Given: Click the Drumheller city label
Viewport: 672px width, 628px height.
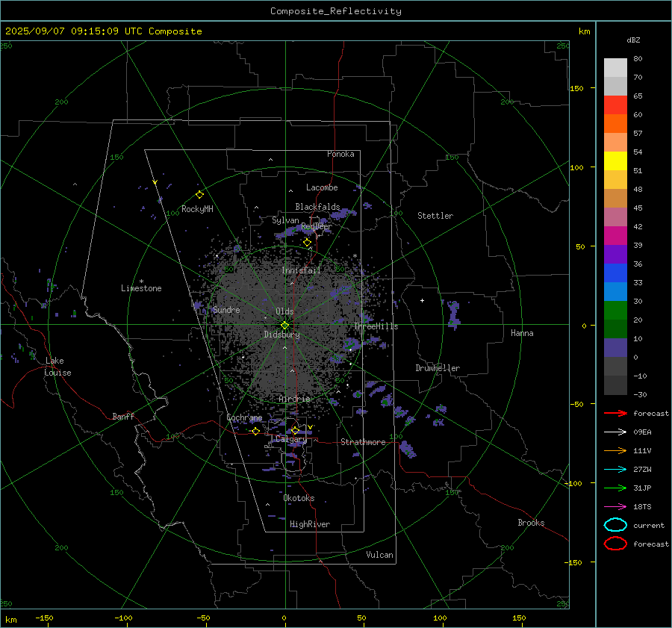Looking at the screenshot, I should point(438,368).
